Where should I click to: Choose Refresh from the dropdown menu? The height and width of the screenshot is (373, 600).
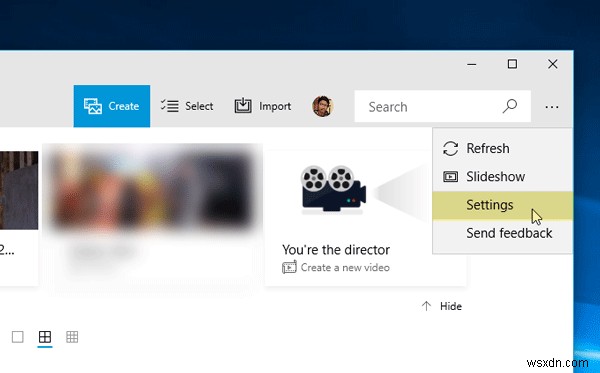point(502,148)
